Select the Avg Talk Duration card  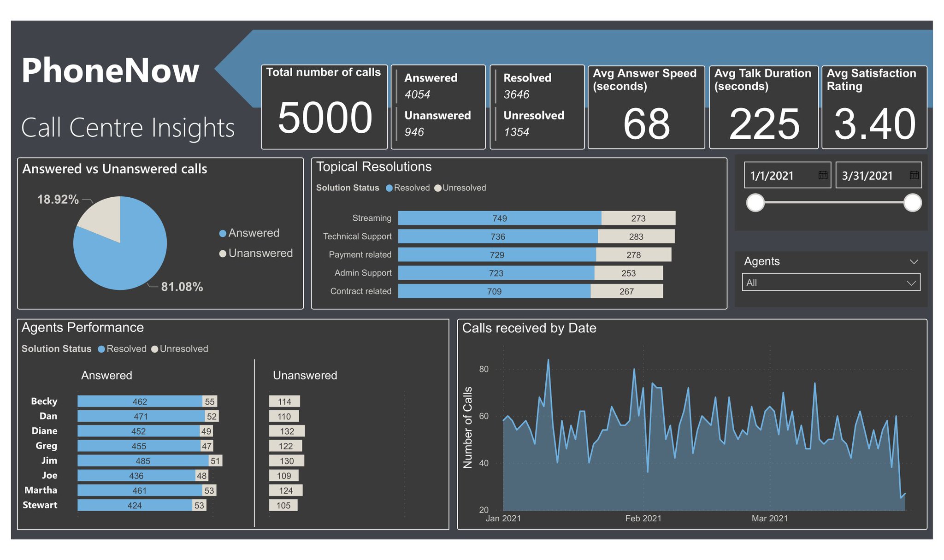tap(764, 107)
